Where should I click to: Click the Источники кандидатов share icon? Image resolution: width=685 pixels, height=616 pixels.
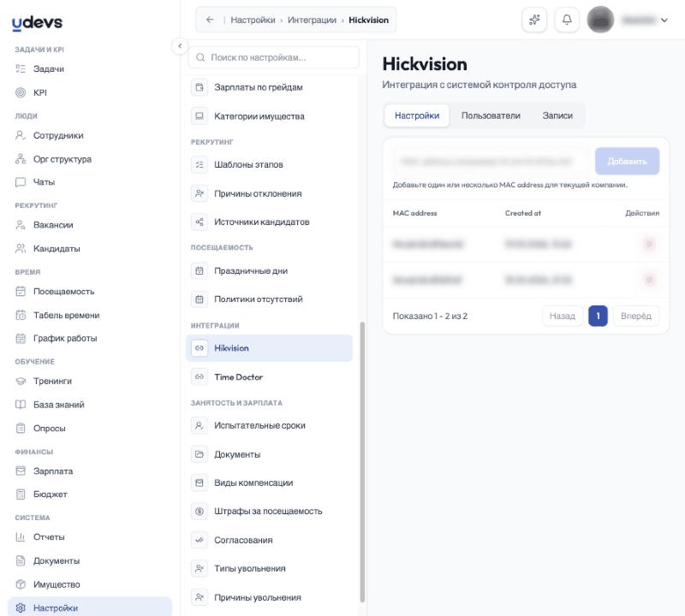(200, 222)
